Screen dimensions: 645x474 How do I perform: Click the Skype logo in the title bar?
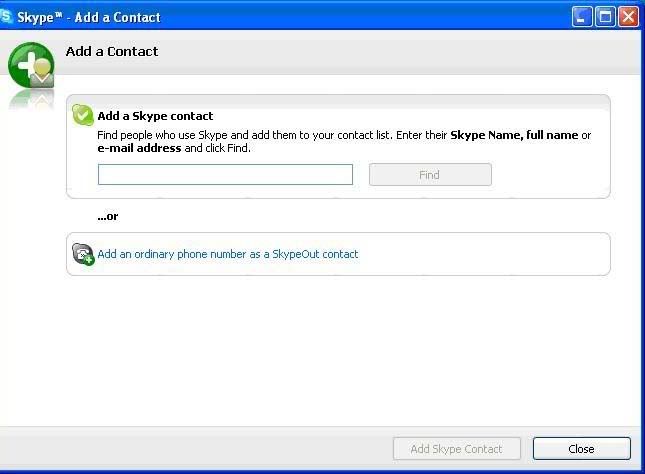point(8,17)
